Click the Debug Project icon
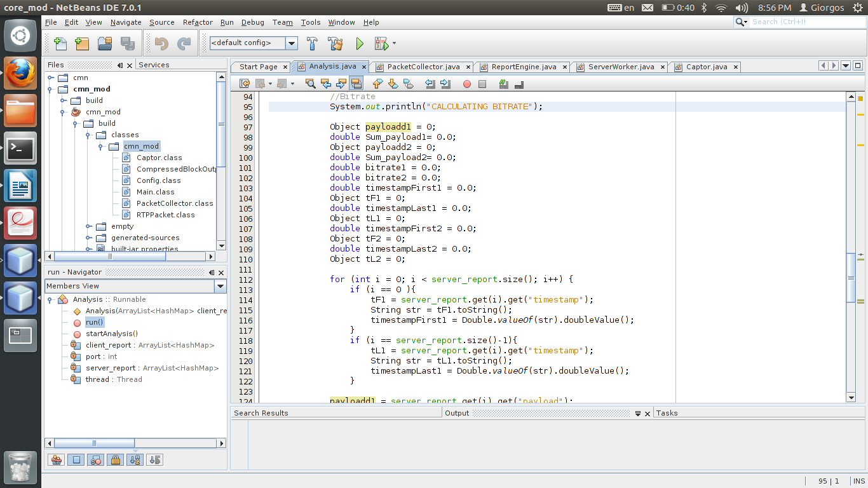This screenshot has width=868, height=488. [381, 44]
